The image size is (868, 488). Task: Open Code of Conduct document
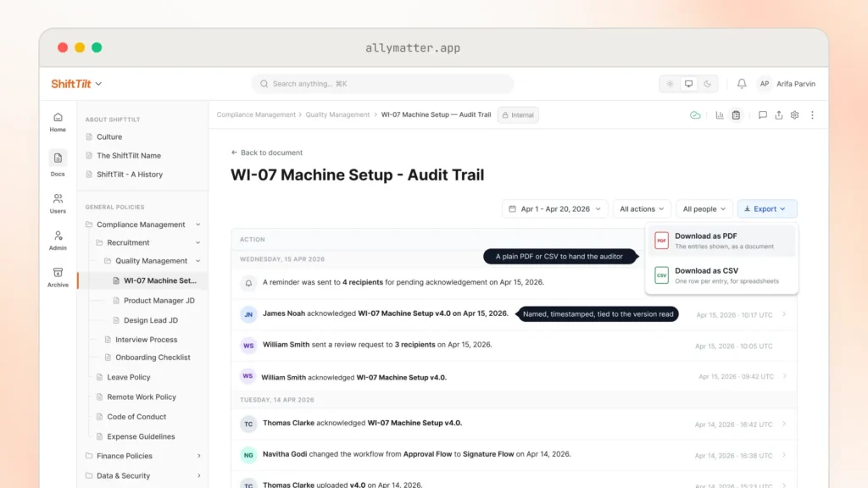point(136,417)
